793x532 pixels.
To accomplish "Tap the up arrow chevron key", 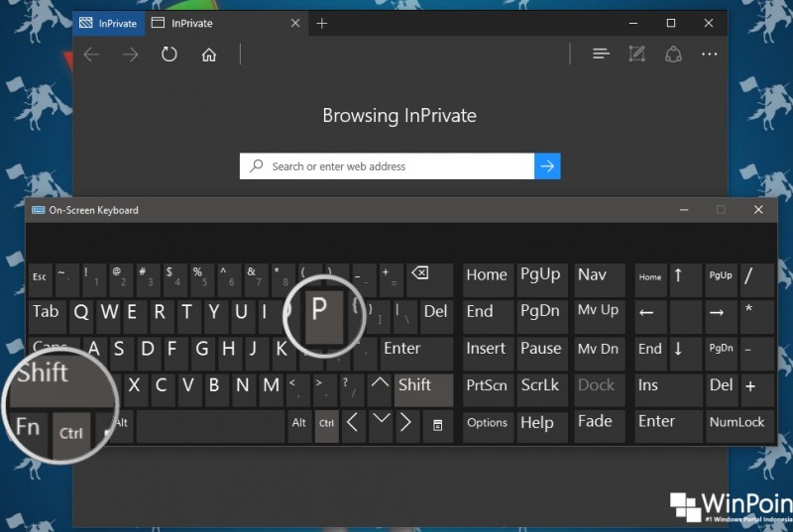I will [x=380, y=390].
